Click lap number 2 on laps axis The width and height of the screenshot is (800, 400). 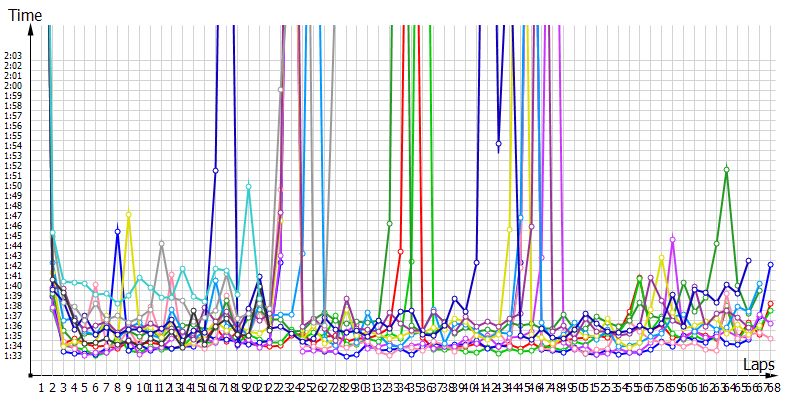[52, 387]
